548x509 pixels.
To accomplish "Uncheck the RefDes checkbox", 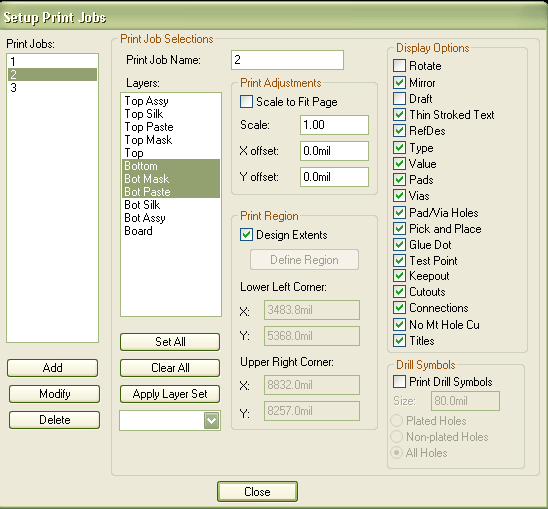I will (x=399, y=131).
